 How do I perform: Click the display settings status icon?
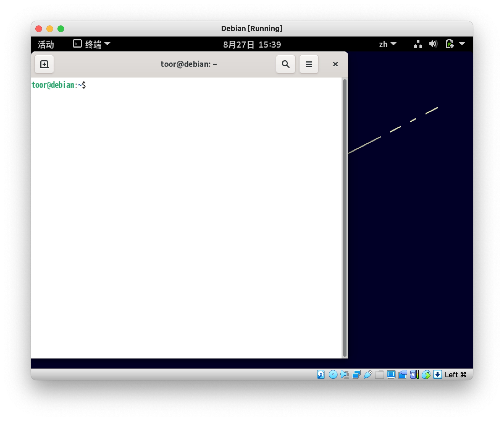click(x=391, y=375)
